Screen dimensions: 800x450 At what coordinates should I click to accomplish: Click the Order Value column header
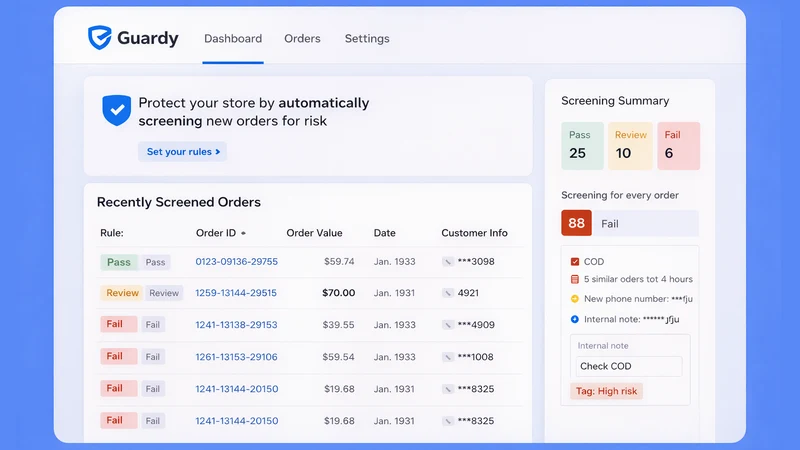(314, 233)
